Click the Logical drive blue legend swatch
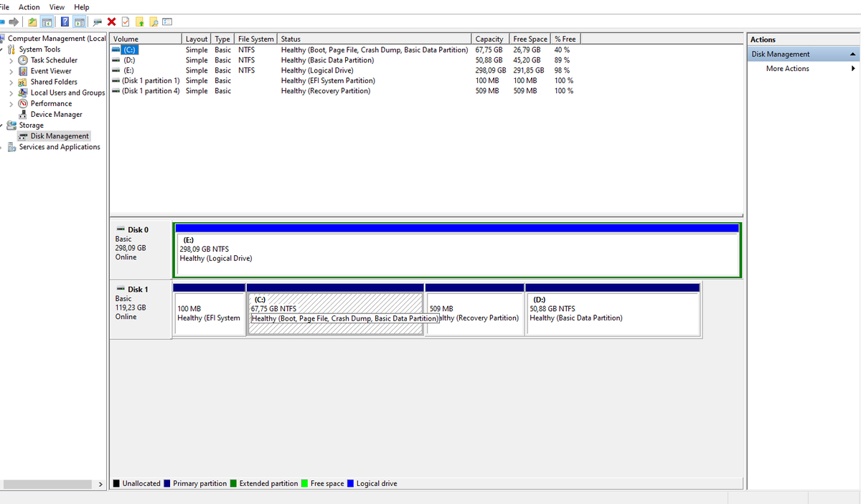The height and width of the screenshot is (504, 861). click(350, 484)
